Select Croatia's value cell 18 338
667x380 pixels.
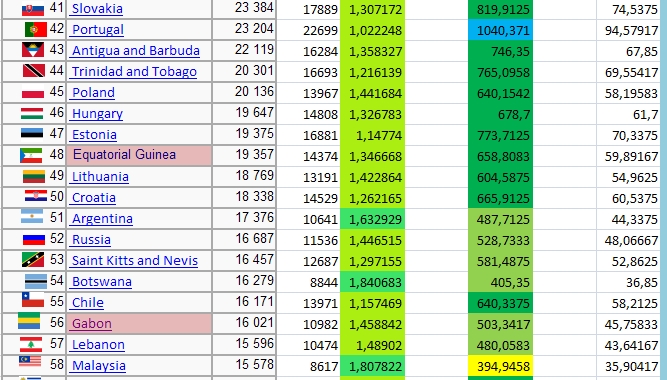(244, 197)
